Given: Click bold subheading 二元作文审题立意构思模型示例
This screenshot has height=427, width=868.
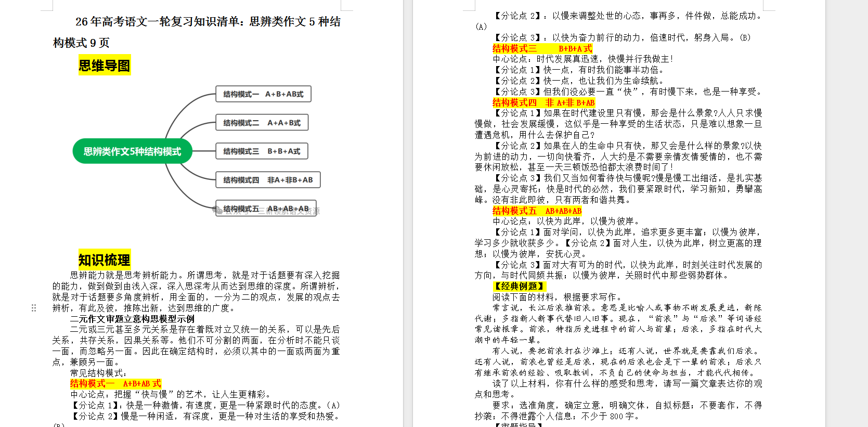Looking at the screenshot, I should pyautogui.click(x=132, y=319).
